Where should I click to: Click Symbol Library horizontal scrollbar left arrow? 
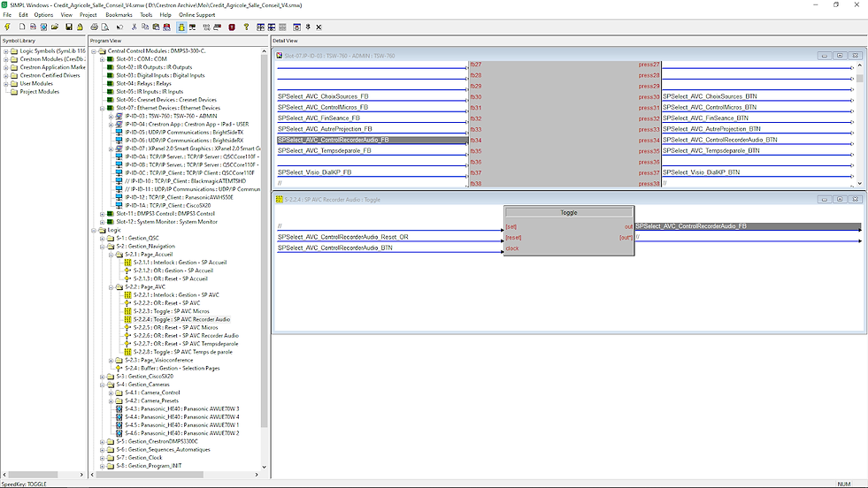(x=4, y=474)
